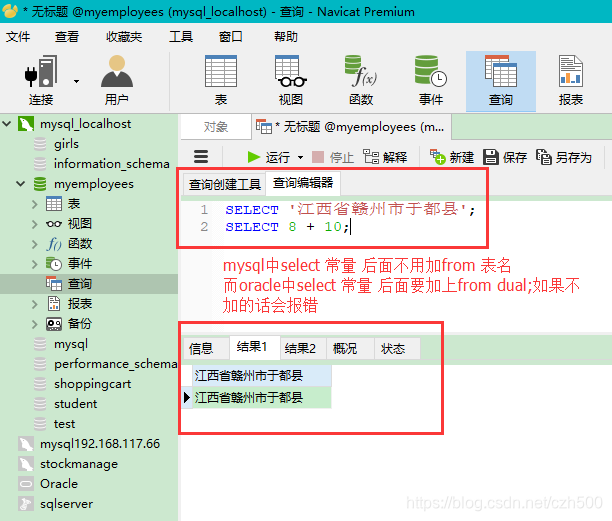612x521 pixels.
Task: Switch to the 无标题 @myemployees query tab
Action: (x=351, y=127)
